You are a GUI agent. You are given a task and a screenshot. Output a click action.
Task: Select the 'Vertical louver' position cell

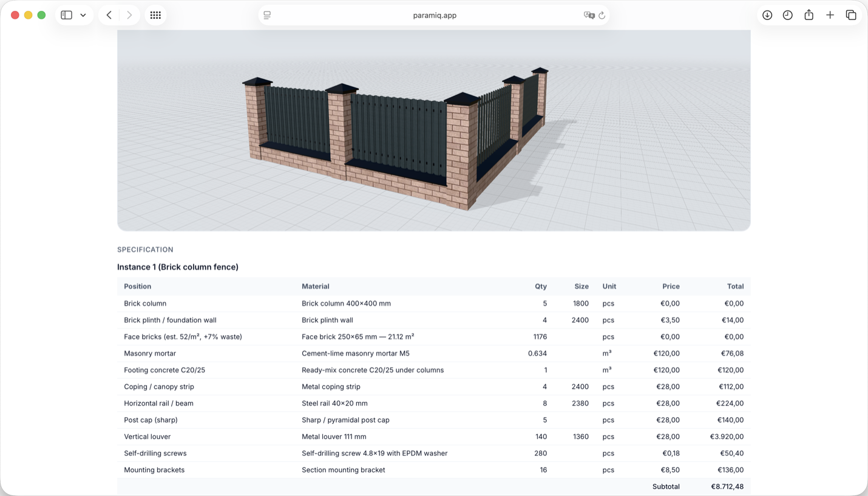click(x=147, y=437)
